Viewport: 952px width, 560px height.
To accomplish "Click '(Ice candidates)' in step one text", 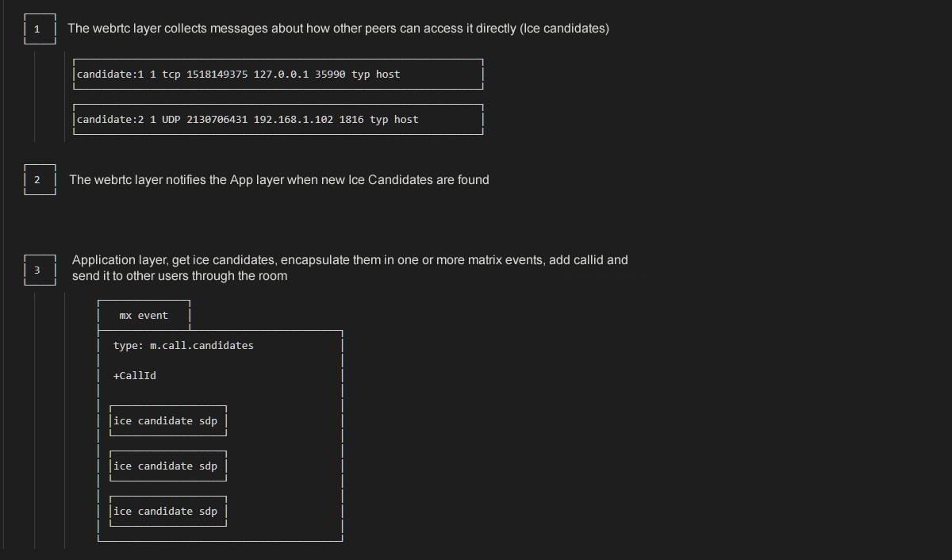I will tap(564, 29).
